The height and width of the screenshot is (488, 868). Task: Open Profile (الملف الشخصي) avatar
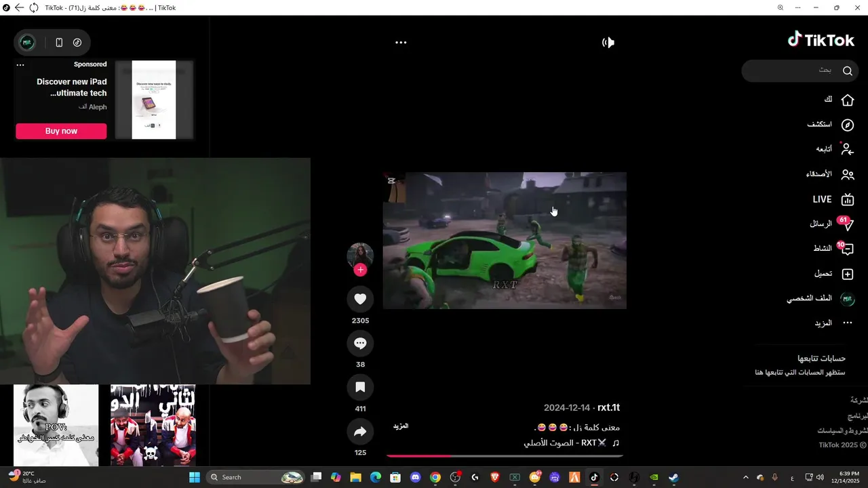[847, 299]
